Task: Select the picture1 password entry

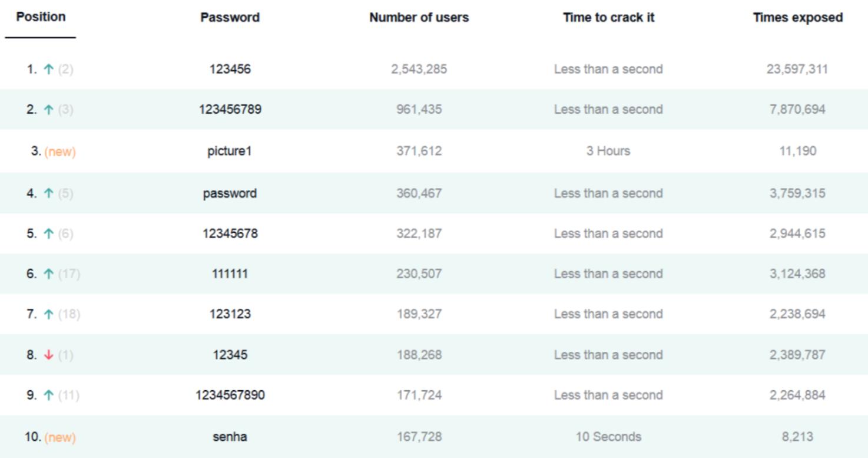Action: 230,151
